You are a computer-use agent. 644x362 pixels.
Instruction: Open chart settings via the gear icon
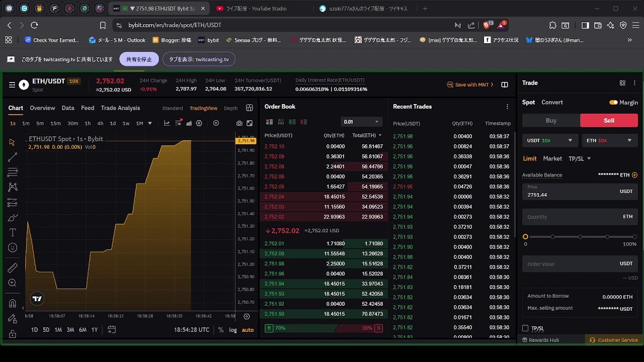(199, 122)
